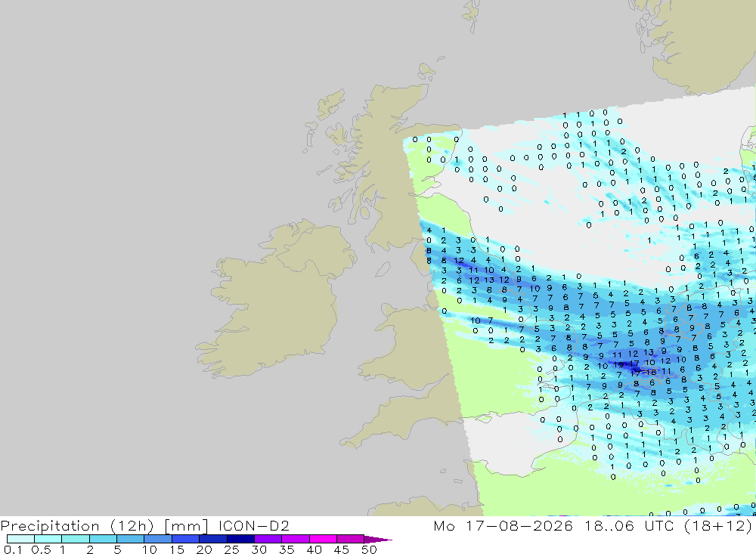The height and width of the screenshot is (554, 756).
Task: Pick the 20–25 mm legend swatch
Action: click(212, 539)
